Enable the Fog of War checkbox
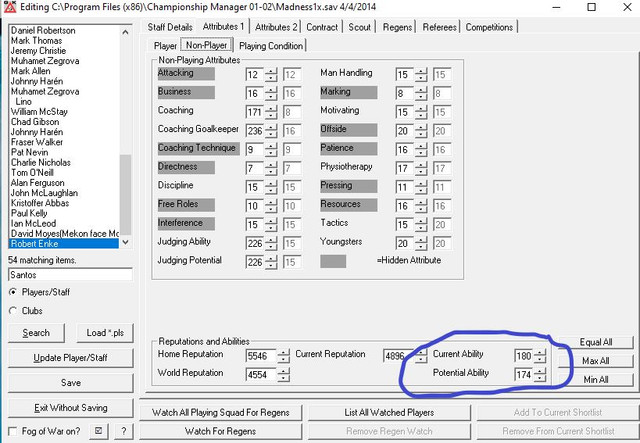 [x=13, y=431]
